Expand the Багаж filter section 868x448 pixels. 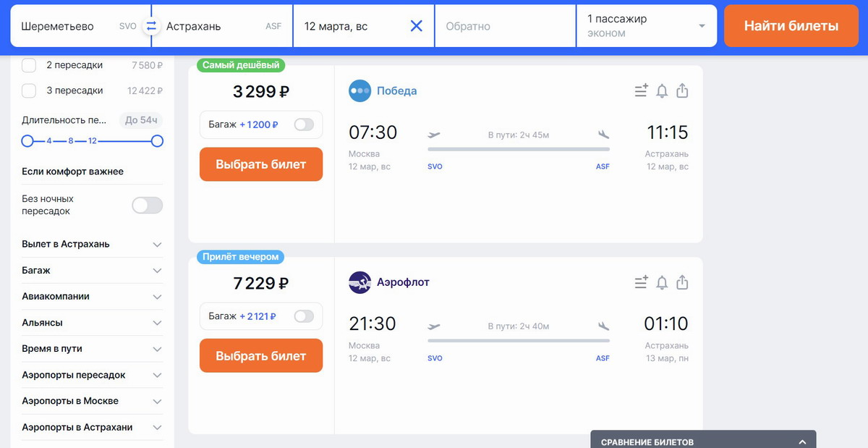click(93, 270)
